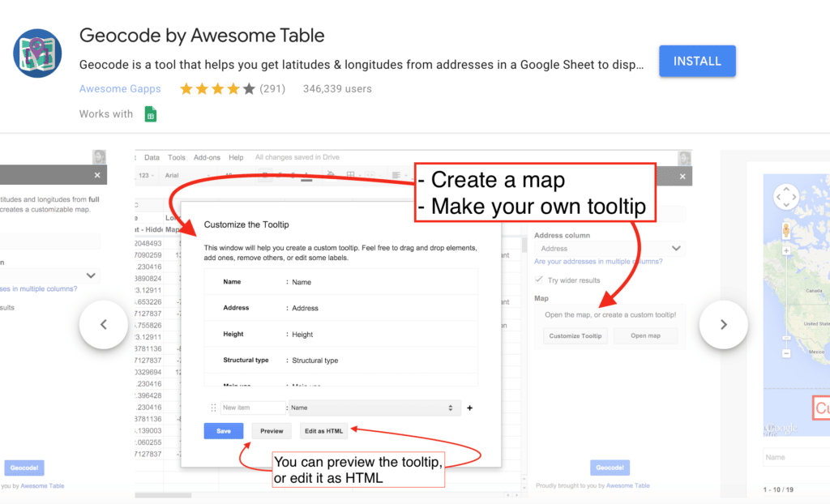The width and height of the screenshot is (830, 504).
Task: Click the Street View pegman on the map
Action: point(786,230)
